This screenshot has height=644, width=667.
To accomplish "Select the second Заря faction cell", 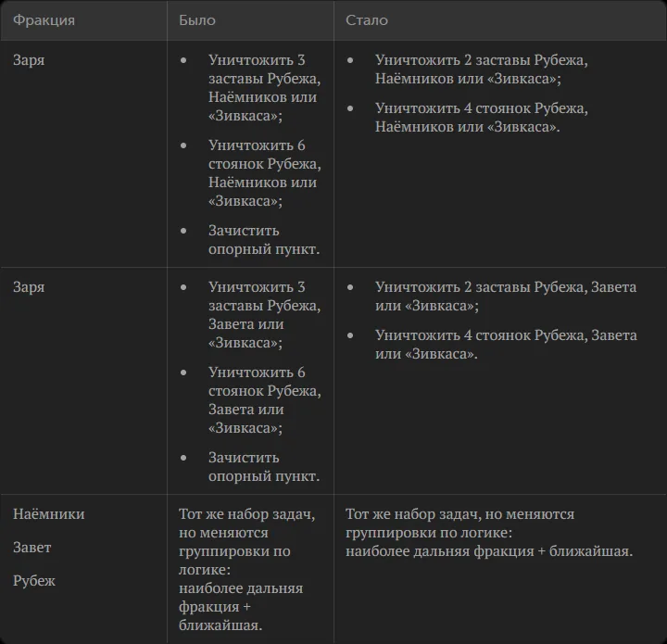I will [x=29, y=286].
